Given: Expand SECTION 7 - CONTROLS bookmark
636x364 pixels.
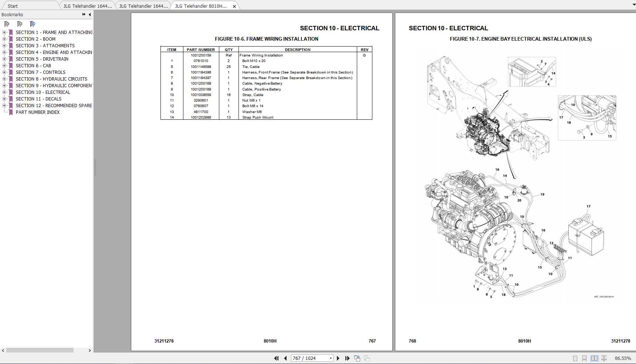Looking at the screenshot, I should 4,72.
